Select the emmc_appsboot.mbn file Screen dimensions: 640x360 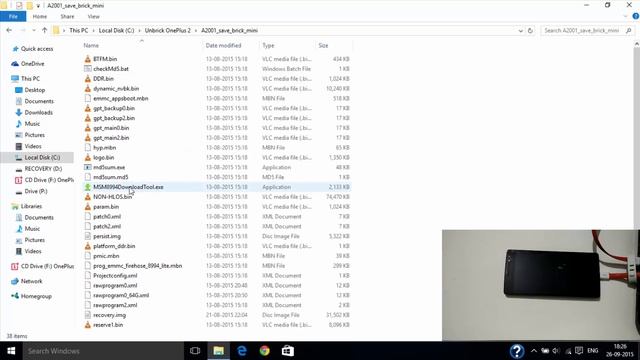pyautogui.click(x=121, y=98)
